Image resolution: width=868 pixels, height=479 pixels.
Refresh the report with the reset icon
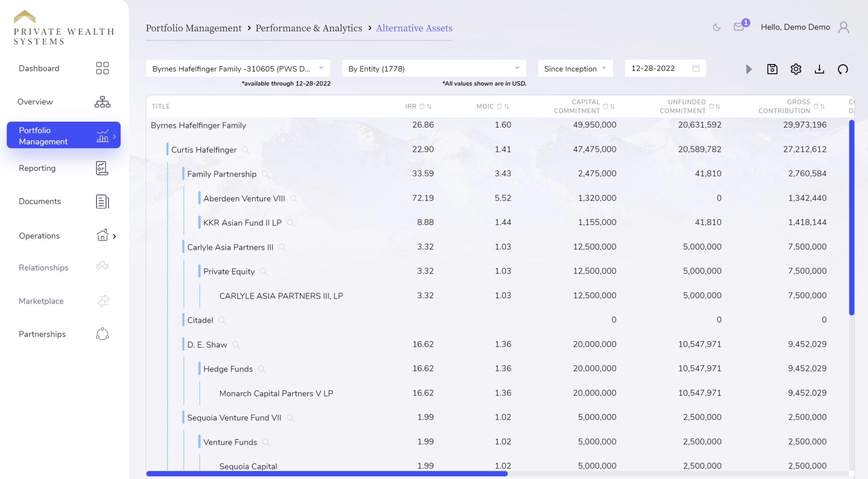(843, 69)
